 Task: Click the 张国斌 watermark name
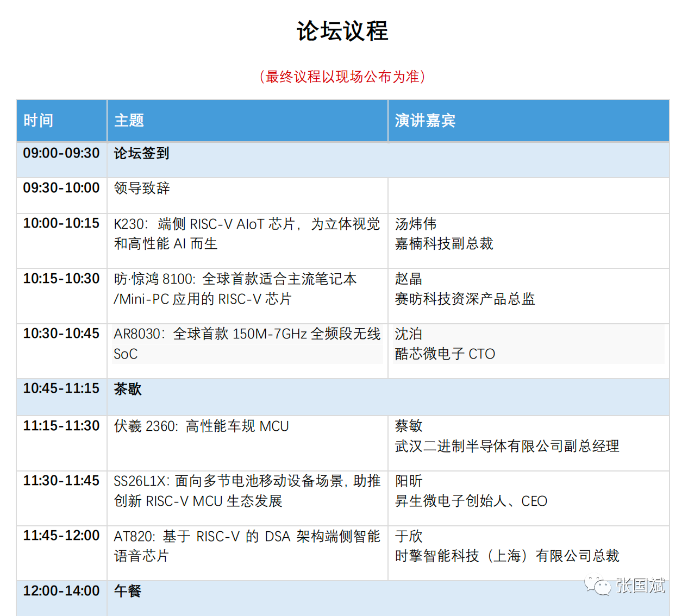click(640, 586)
